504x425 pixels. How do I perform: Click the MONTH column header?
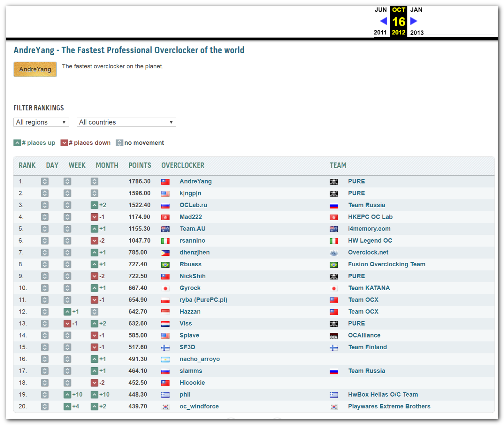[107, 165]
